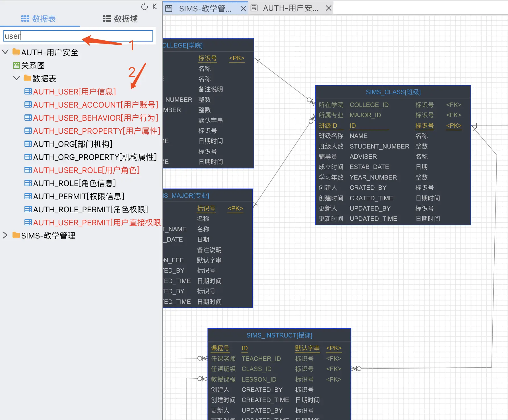508x420 pixels.
Task: Click MAJOR_ID field in SIMS_CLASS
Action: coord(365,115)
